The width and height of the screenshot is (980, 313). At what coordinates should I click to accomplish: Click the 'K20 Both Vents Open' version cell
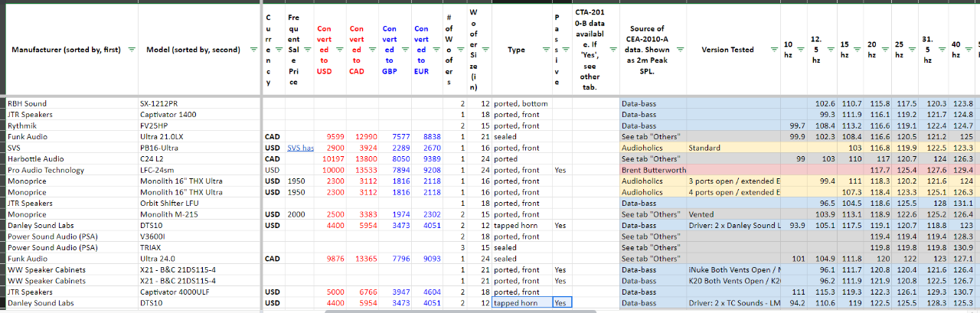tap(732, 281)
